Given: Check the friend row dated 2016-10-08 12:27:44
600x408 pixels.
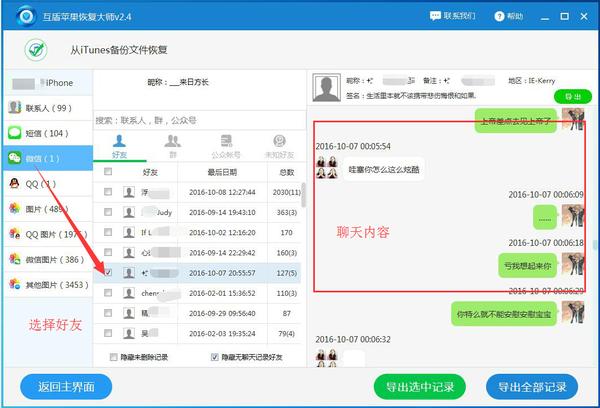Looking at the screenshot, I should (108, 192).
